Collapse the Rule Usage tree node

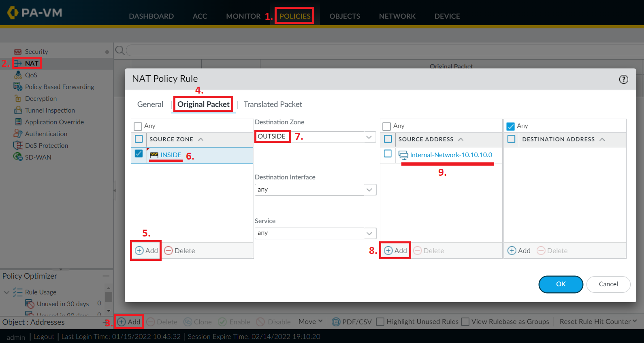(6, 292)
